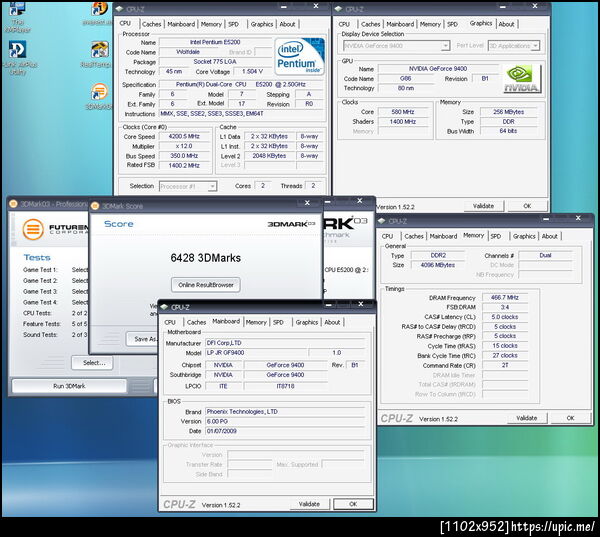This screenshot has width=600, height=537.
Task: Click the Rated FSB value 1400.2 MHz
Action: tap(184, 165)
